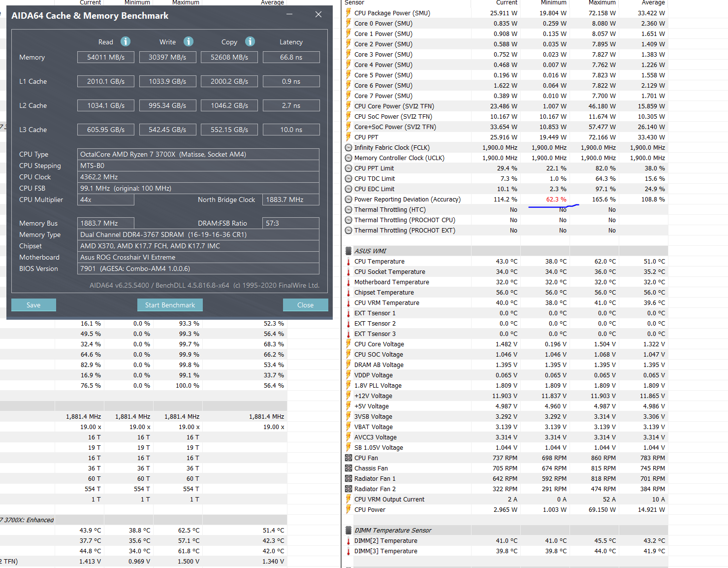Click the Radiator Fan 1 icon
The image size is (728, 568).
click(x=348, y=478)
